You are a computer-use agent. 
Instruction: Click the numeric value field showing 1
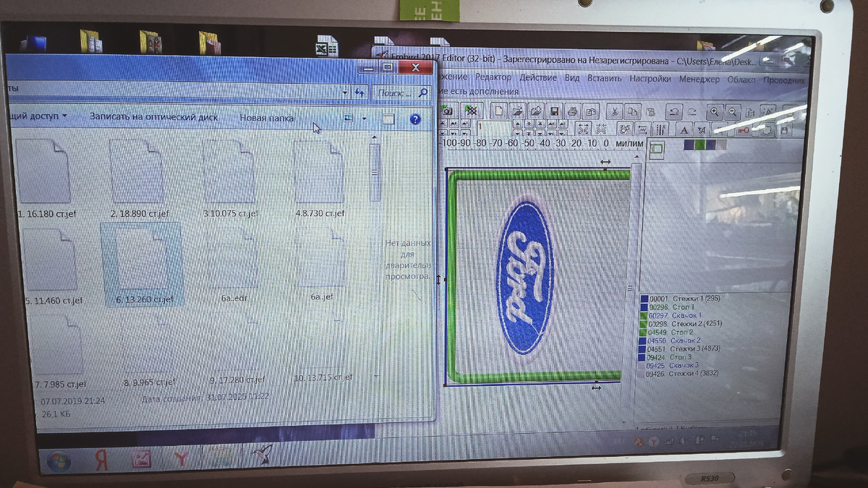click(493, 127)
